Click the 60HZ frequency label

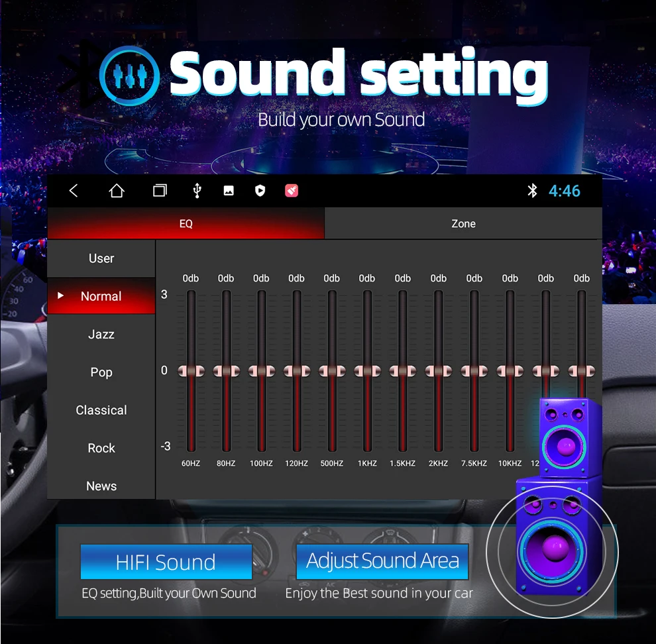click(x=191, y=463)
